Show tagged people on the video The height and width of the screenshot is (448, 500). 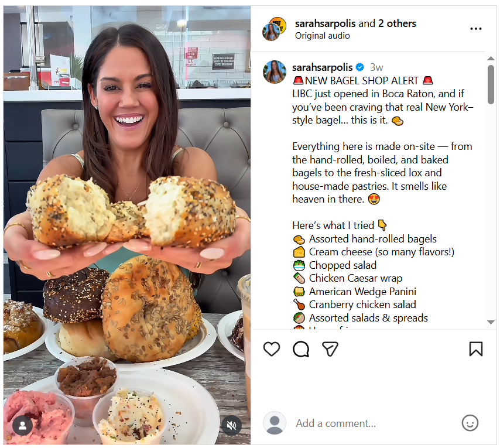pos(22,425)
